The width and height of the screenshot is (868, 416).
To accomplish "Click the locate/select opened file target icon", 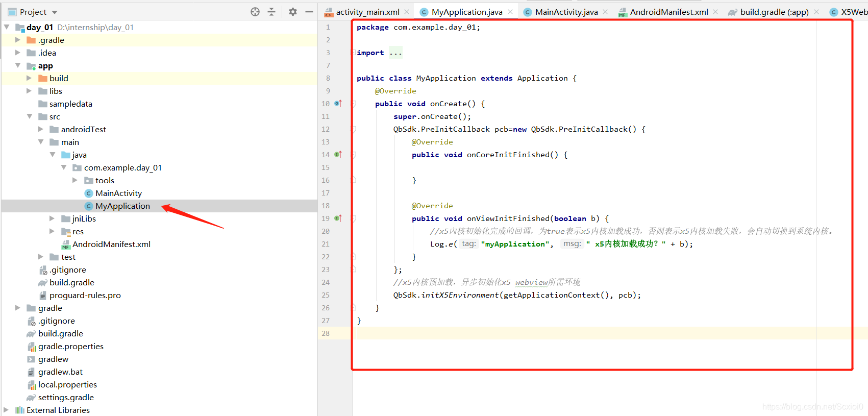I will click(x=255, y=12).
